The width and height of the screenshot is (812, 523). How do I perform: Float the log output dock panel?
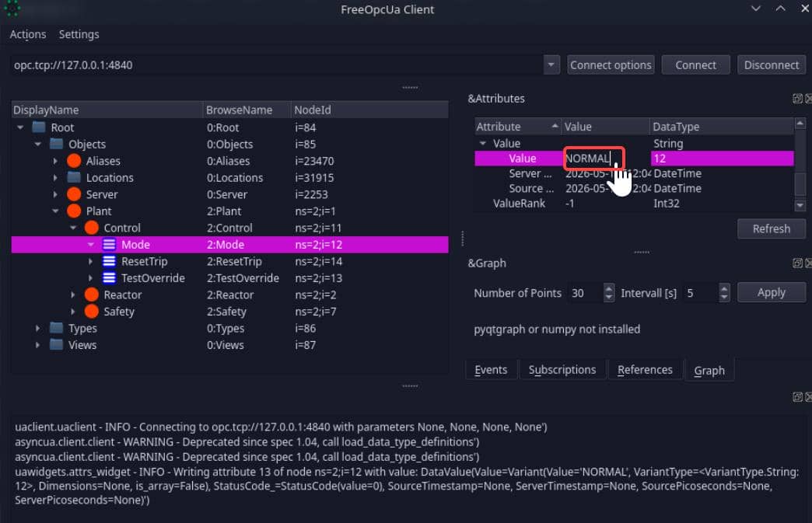pyautogui.click(x=797, y=397)
